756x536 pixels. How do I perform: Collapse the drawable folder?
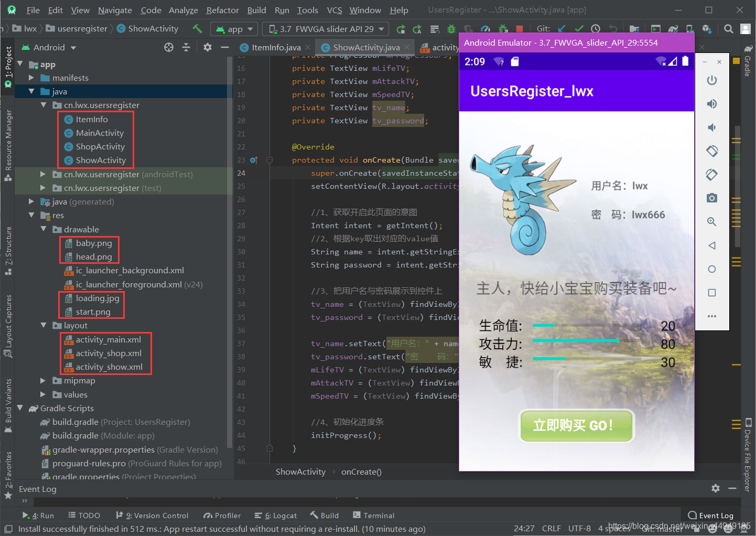(44, 229)
